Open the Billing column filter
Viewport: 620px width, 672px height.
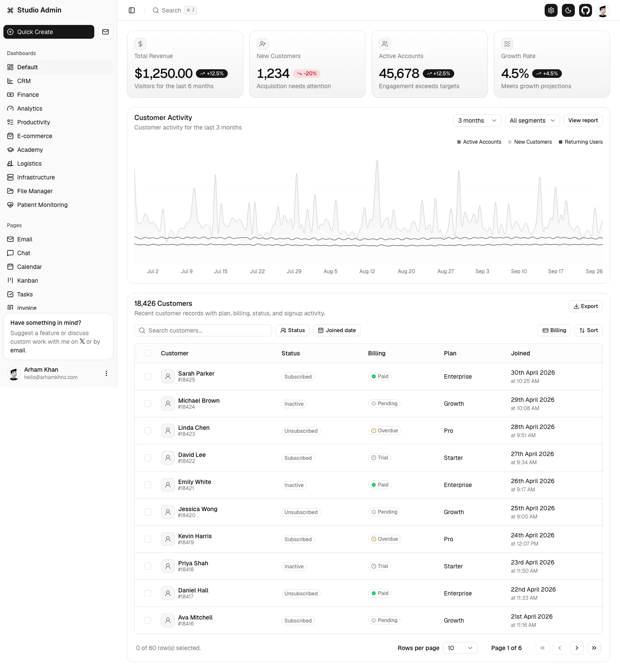(554, 330)
